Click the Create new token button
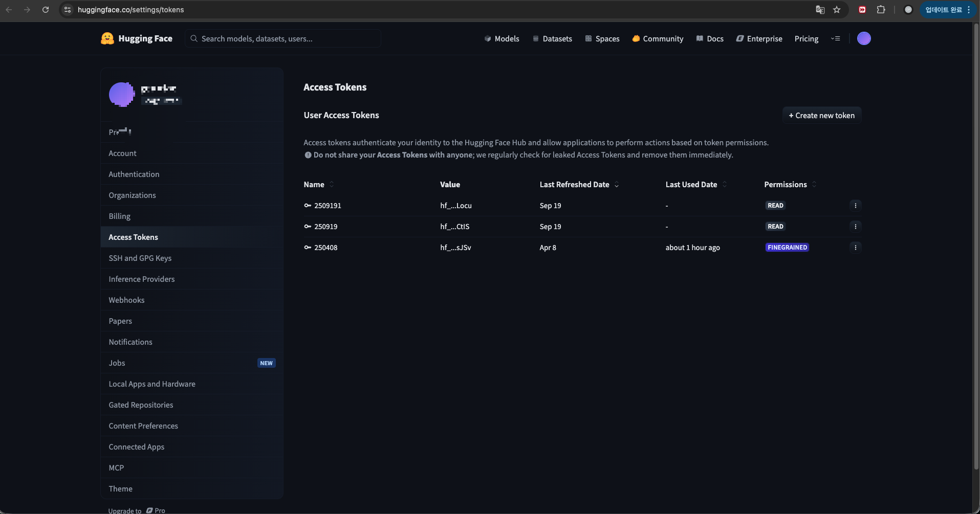Viewport: 980px width, 514px height. tap(822, 115)
